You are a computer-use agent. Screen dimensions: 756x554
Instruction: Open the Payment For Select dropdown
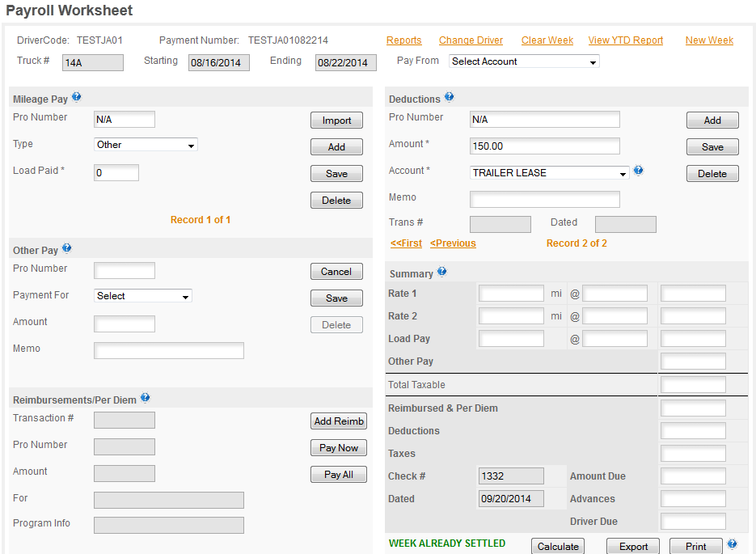tap(143, 295)
